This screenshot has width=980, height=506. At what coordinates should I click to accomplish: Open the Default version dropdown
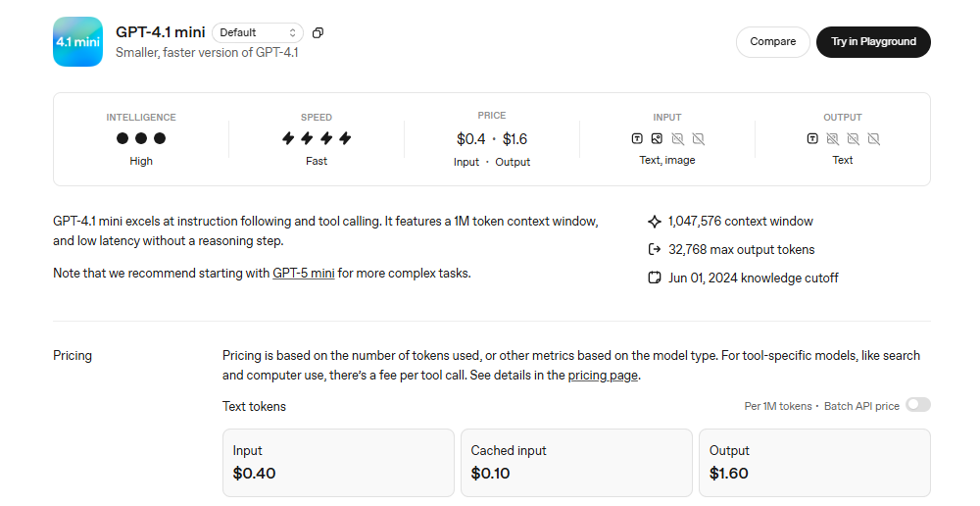258,32
